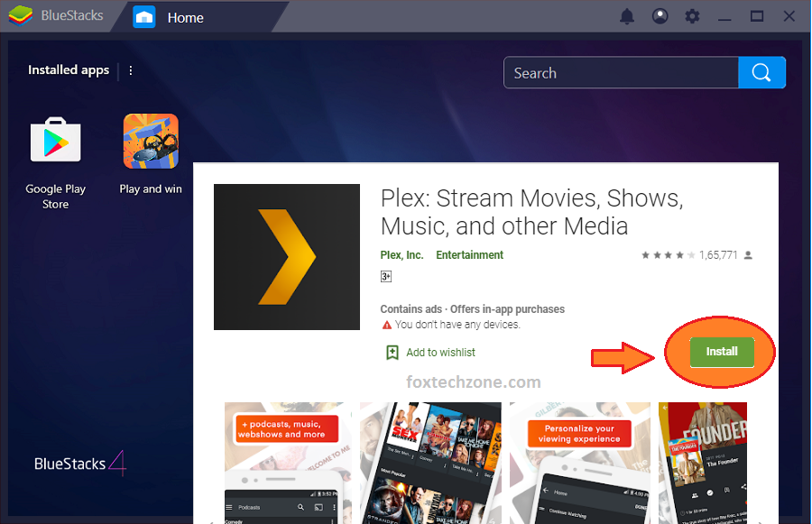This screenshot has height=524, width=812.
Task: Open the Personalize your viewing experience screenshot
Action: coord(579,463)
